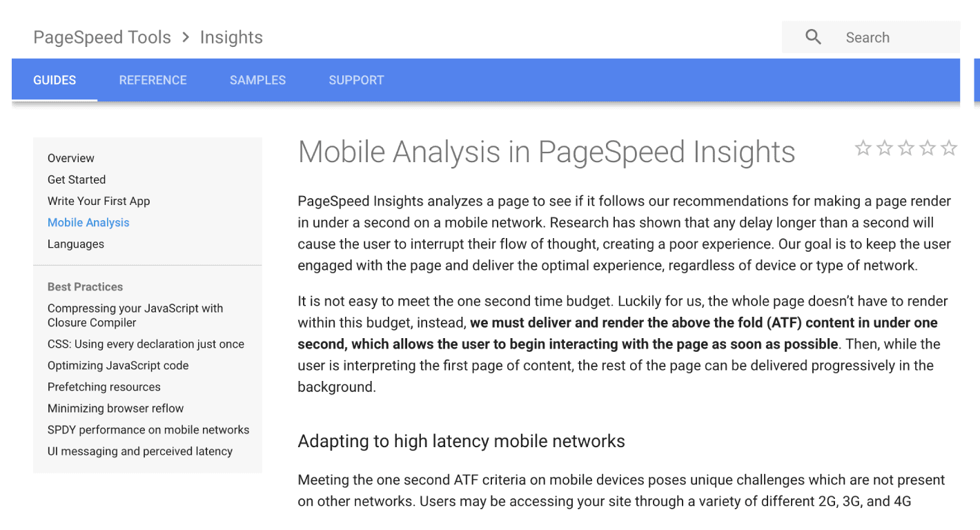Viewport: 980px width, 530px height.
Task: Switch to the SAMPLES tab
Action: click(x=258, y=80)
